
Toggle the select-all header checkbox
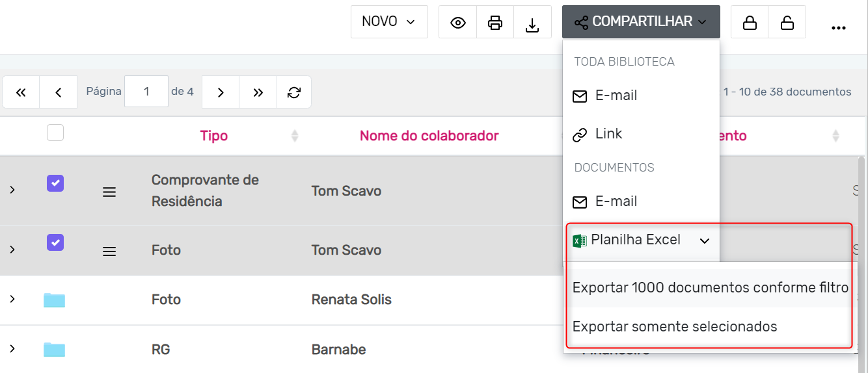pyautogui.click(x=55, y=133)
